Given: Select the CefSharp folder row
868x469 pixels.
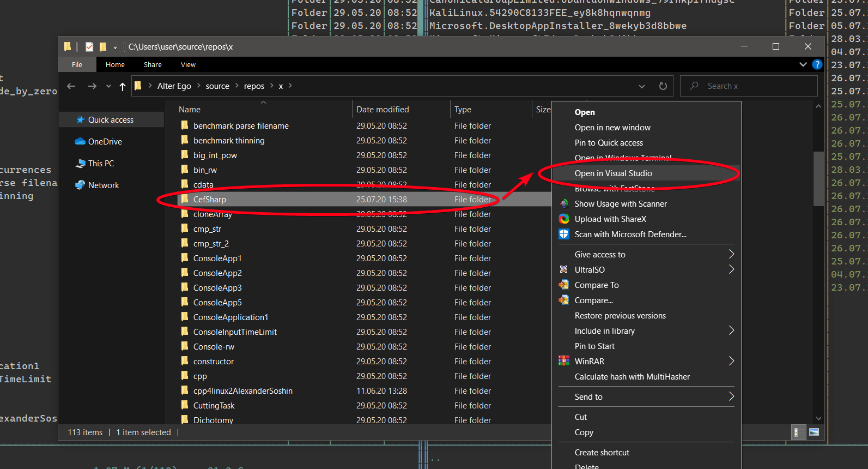Looking at the screenshot, I should tap(364, 200).
